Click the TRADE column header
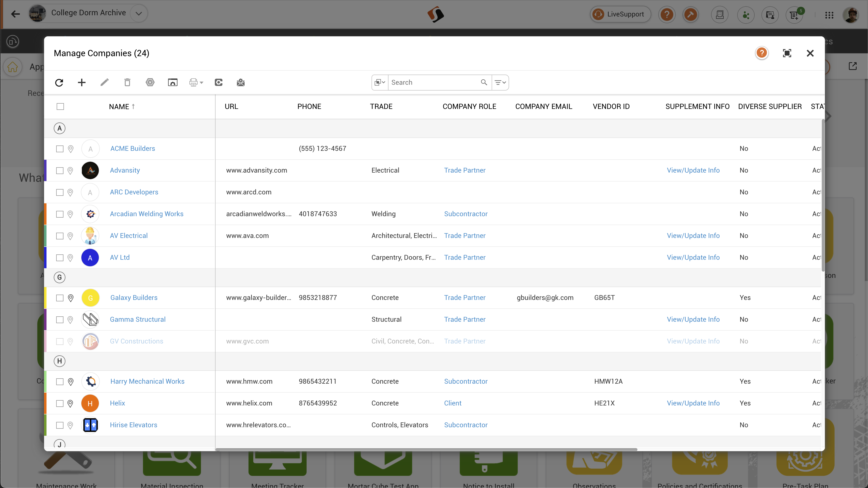The height and width of the screenshot is (488, 868). [381, 107]
